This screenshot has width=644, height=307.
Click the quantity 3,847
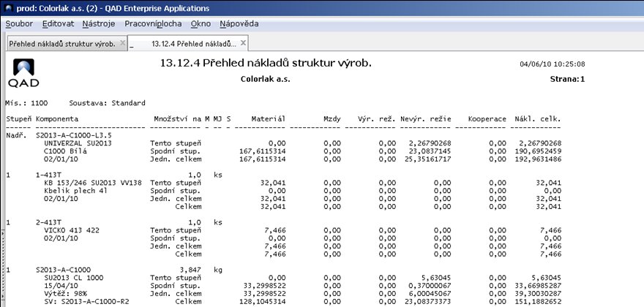click(x=190, y=270)
